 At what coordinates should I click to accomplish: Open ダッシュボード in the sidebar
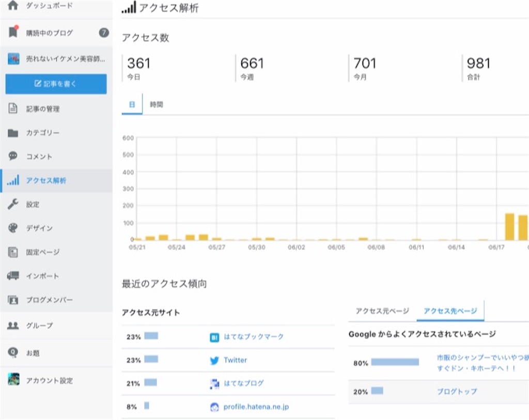pyautogui.click(x=50, y=6)
